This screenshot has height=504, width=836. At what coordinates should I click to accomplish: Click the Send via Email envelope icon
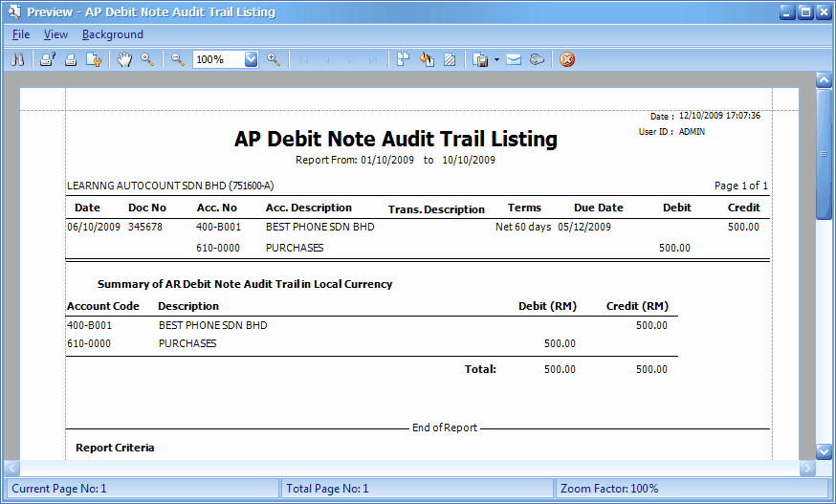[514, 59]
